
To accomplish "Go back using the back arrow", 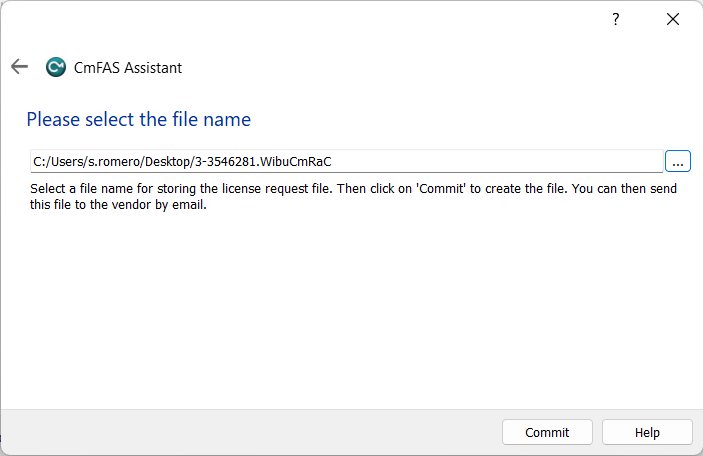I will click(x=19, y=67).
